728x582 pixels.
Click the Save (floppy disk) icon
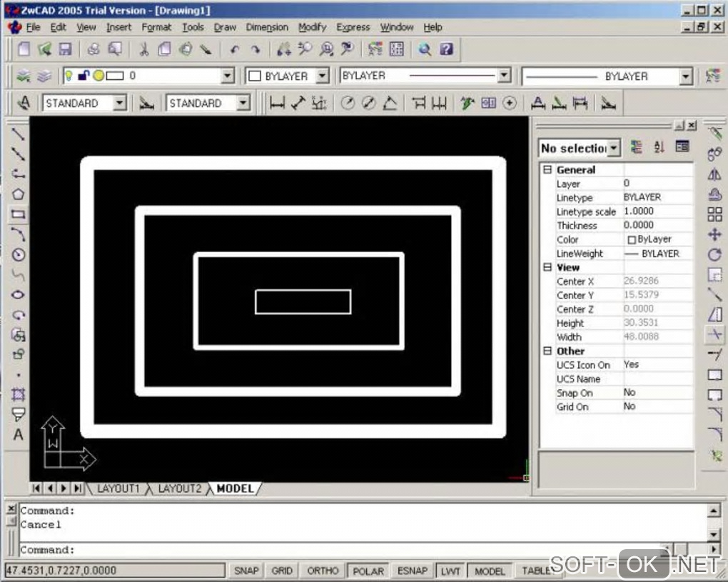tap(66, 49)
